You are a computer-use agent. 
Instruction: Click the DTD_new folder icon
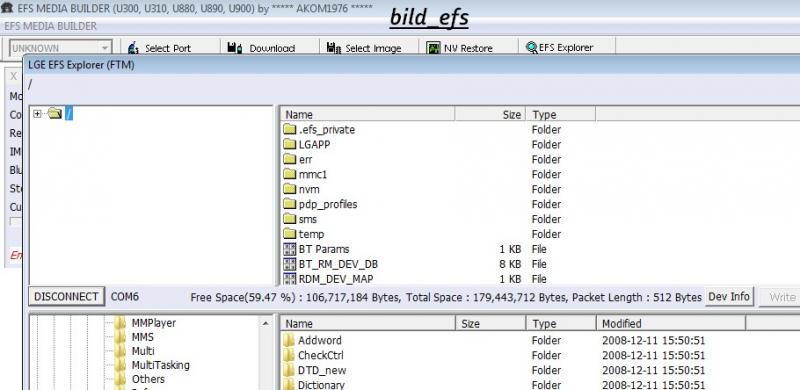click(x=289, y=370)
